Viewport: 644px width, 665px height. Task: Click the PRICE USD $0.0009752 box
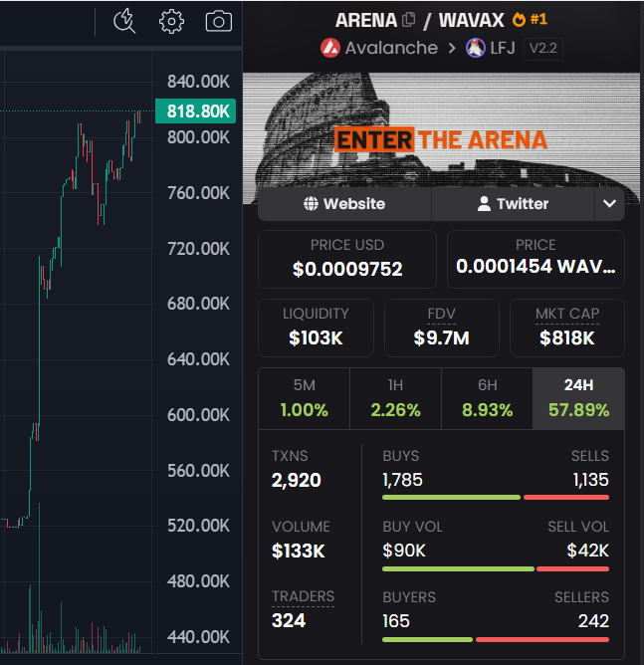click(x=347, y=259)
